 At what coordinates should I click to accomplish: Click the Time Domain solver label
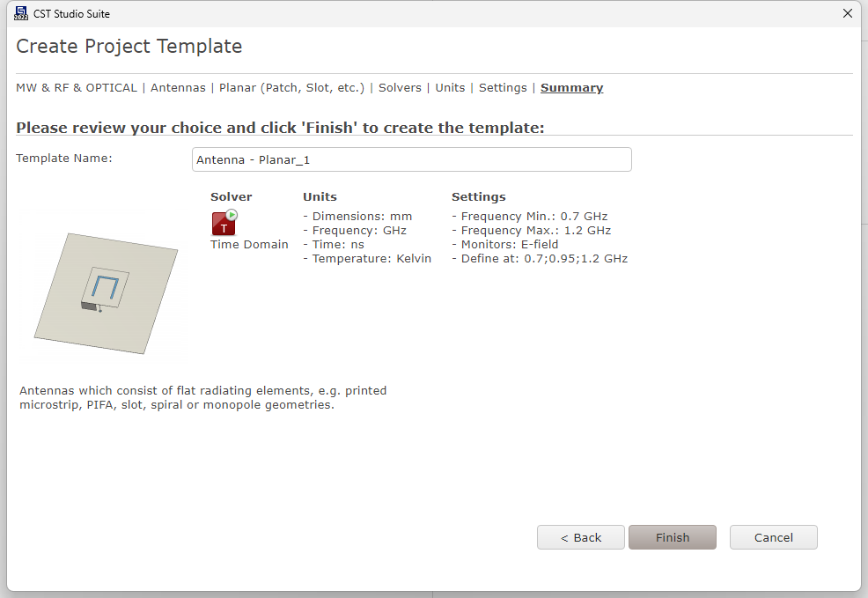(x=249, y=244)
